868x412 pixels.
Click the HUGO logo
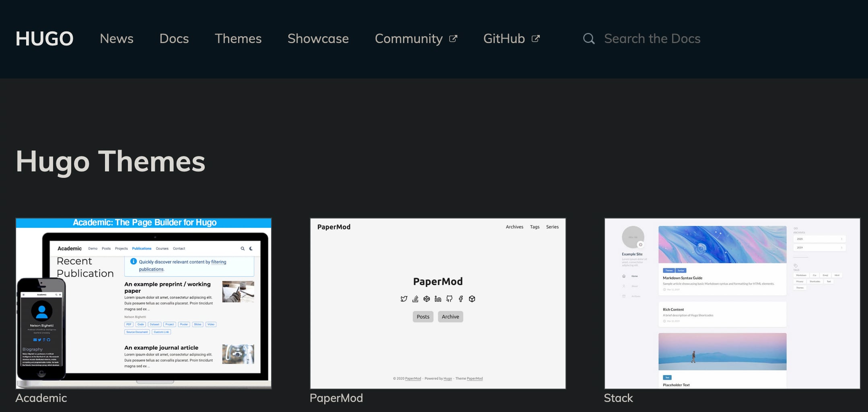pyautogui.click(x=44, y=39)
